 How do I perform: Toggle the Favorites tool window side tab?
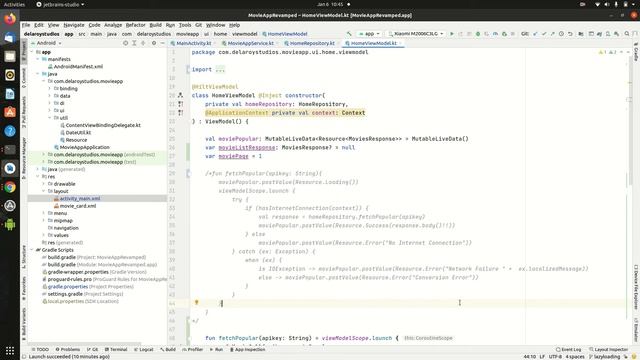coord(24,289)
